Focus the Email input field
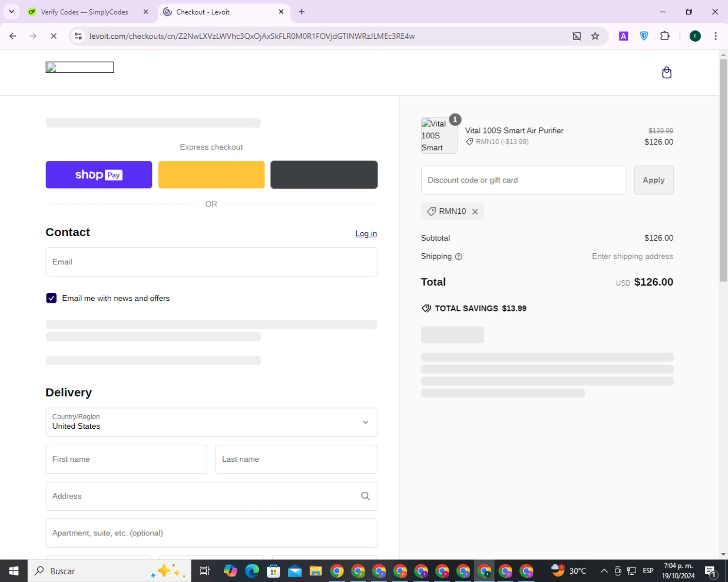 (211, 262)
